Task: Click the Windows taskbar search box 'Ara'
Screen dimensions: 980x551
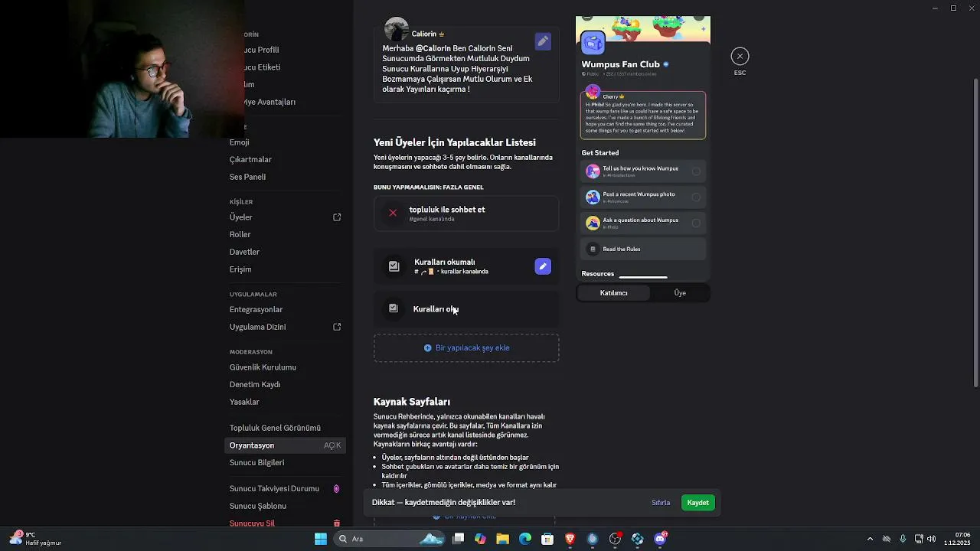Action: [x=389, y=539]
